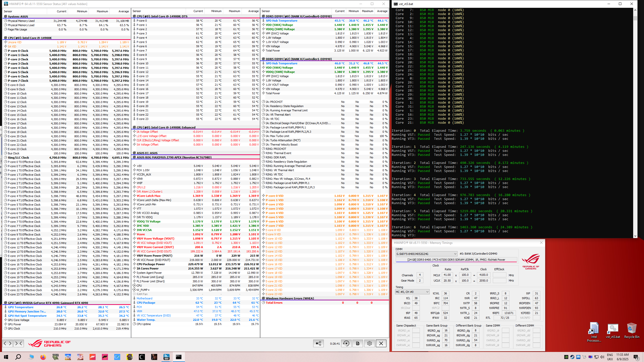Open the DIMM selection dropdown G.Skill F5-8400J4052G24G

426,254
